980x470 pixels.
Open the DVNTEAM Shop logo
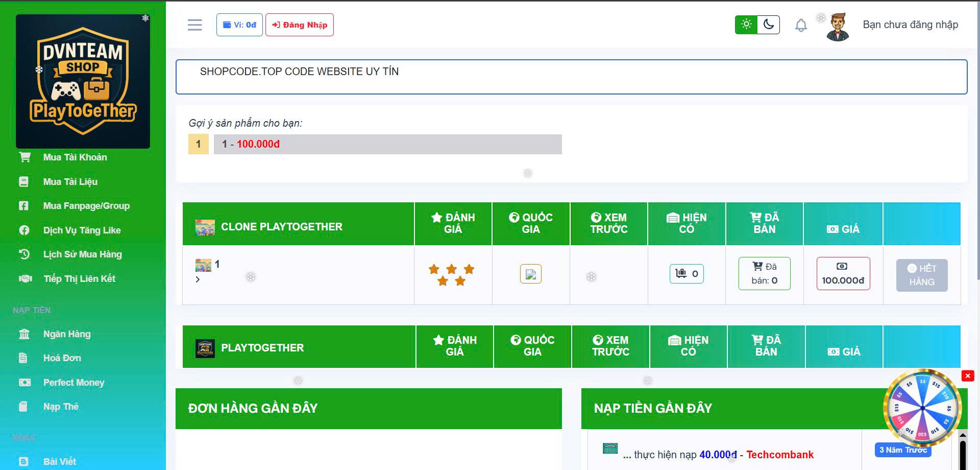(x=83, y=81)
